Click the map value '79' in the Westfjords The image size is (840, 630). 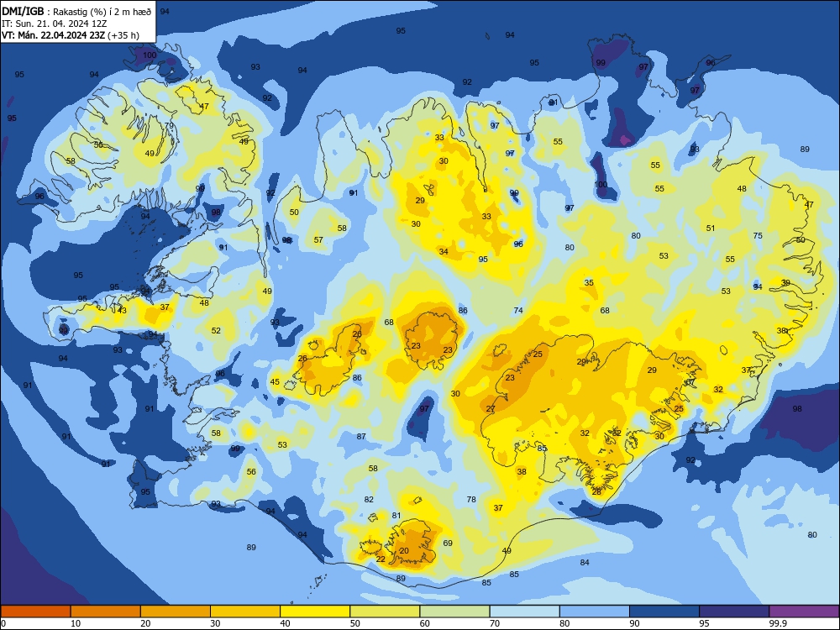click(x=169, y=126)
